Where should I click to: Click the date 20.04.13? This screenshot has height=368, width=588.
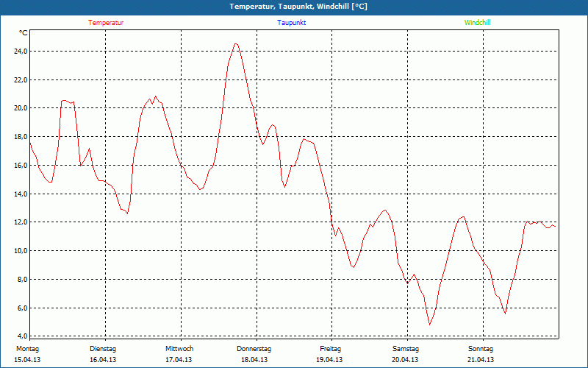point(405,360)
